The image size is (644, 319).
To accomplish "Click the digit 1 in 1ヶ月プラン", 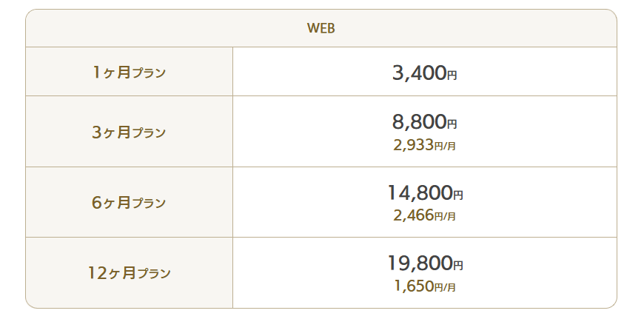I will coord(96,73).
